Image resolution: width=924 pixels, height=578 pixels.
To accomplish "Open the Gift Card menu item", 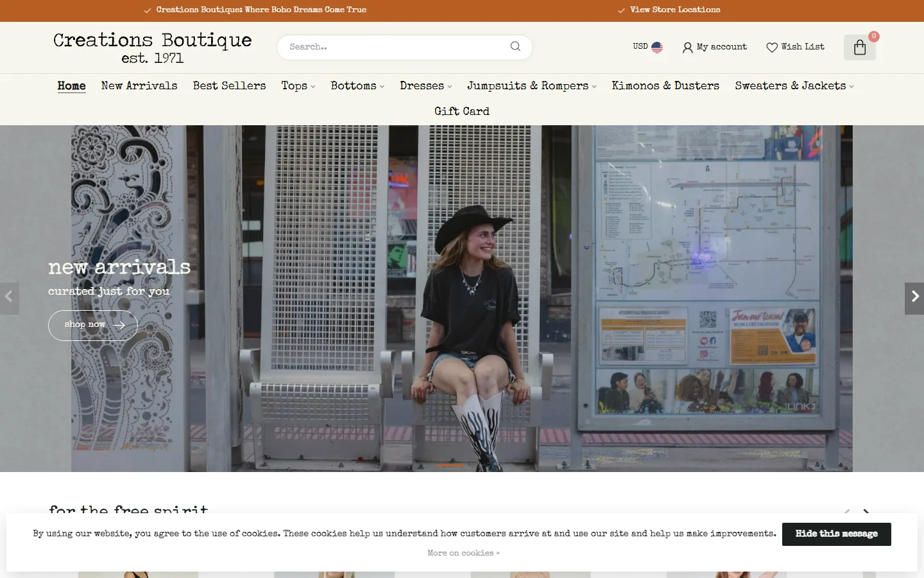I will (462, 111).
